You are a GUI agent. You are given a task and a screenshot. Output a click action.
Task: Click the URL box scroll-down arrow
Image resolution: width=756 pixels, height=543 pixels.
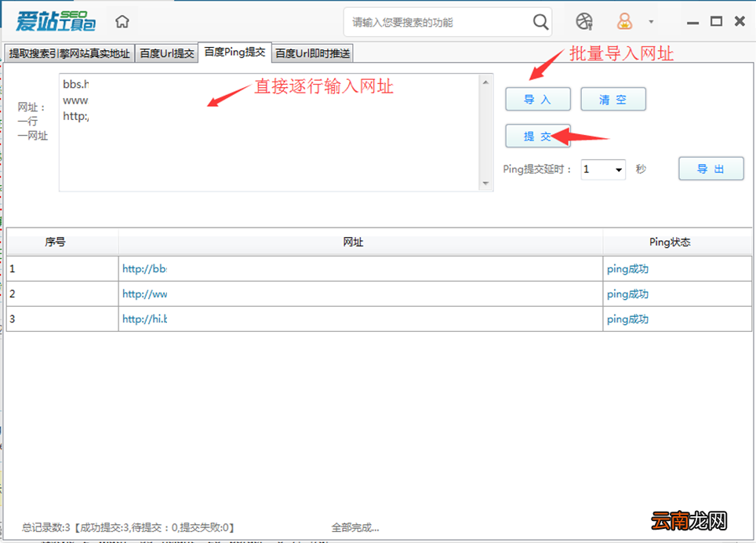tap(486, 184)
